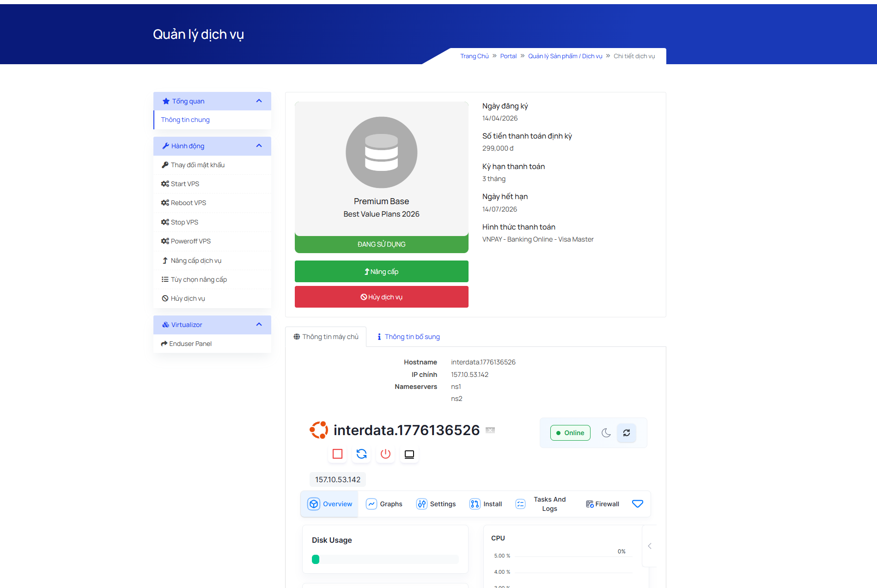Expand more tabs with blue down arrow

(x=637, y=504)
